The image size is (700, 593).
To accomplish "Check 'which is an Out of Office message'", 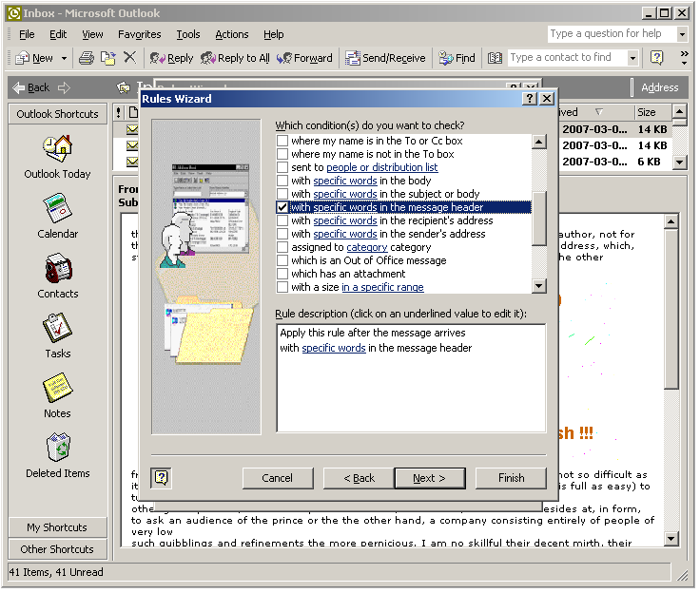I will [282, 261].
